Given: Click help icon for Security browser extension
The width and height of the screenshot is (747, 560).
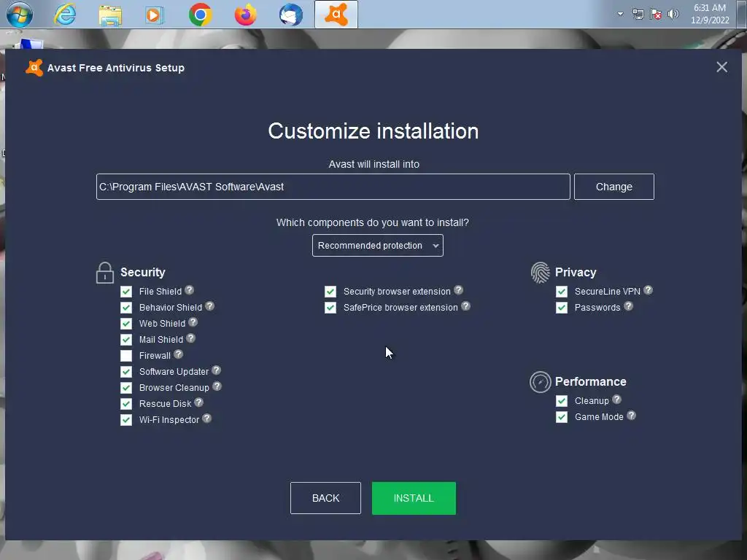Looking at the screenshot, I should click(458, 290).
